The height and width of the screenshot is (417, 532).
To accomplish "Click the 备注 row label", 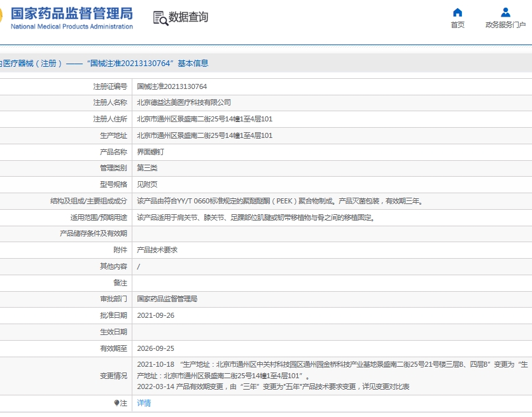I will pos(120,283).
